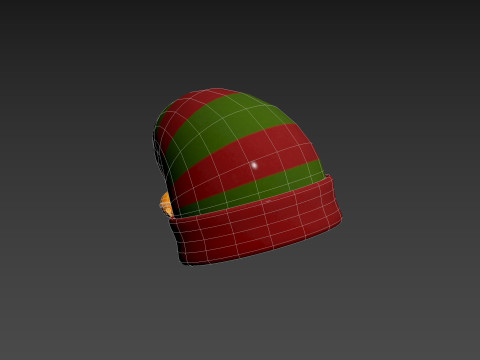Click the white specular highlight on the hat
The height and width of the screenshot is (360, 480).
(x=254, y=165)
